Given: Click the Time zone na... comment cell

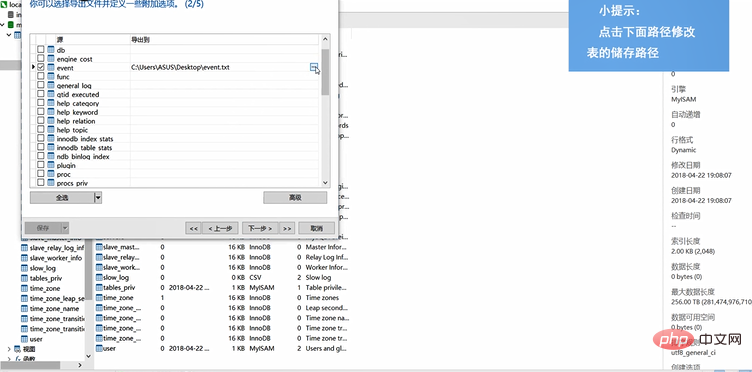Looking at the screenshot, I should click(x=327, y=318).
